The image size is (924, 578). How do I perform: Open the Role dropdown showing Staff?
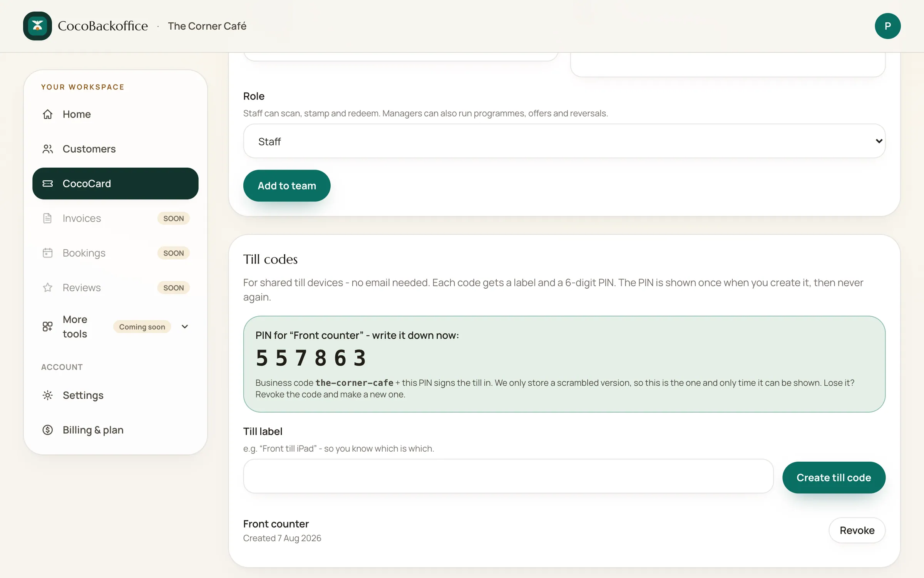coord(564,141)
